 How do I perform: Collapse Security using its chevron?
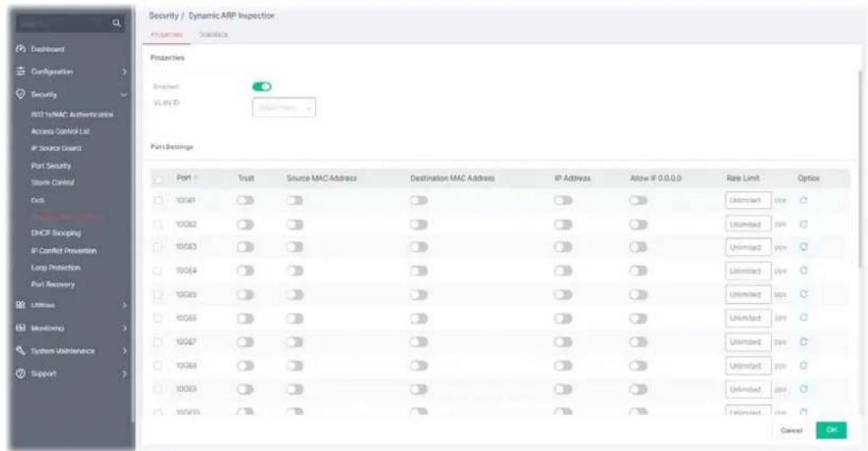(x=124, y=95)
